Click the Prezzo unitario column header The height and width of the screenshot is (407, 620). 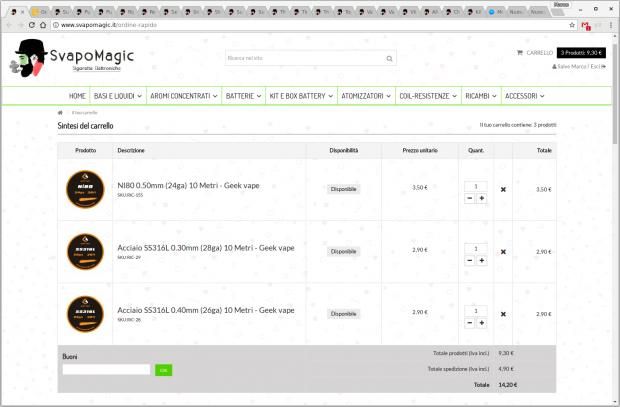tap(420, 151)
